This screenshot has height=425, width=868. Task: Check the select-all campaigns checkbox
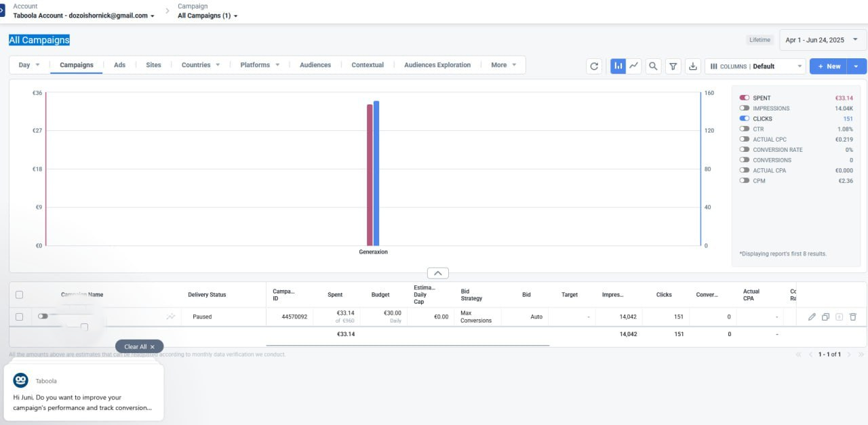pyautogui.click(x=19, y=294)
